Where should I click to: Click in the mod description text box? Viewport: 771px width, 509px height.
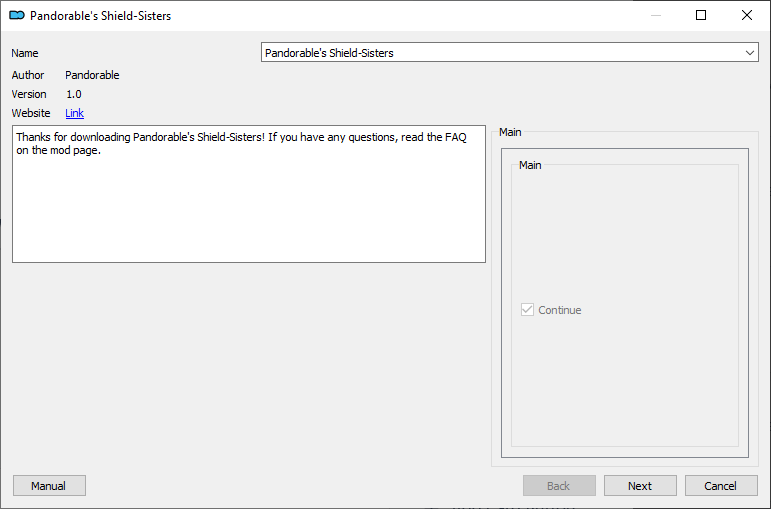[249, 194]
